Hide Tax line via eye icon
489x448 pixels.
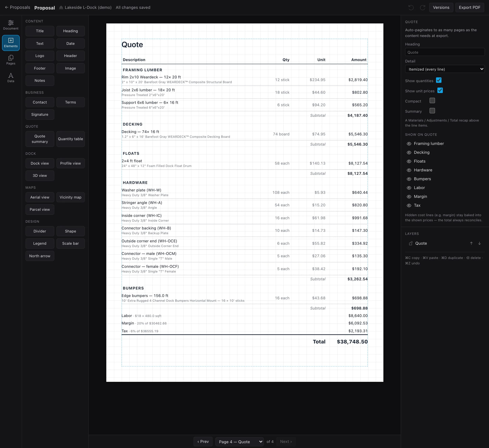[409, 206]
